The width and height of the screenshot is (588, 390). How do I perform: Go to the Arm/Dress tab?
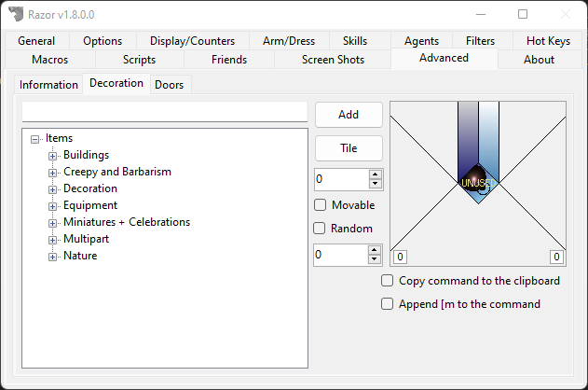click(x=289, y=41)
